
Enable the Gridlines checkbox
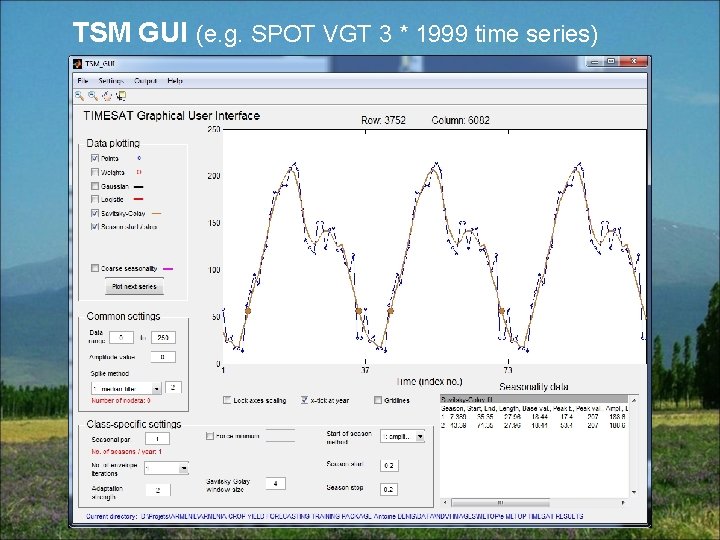point(378,400)
